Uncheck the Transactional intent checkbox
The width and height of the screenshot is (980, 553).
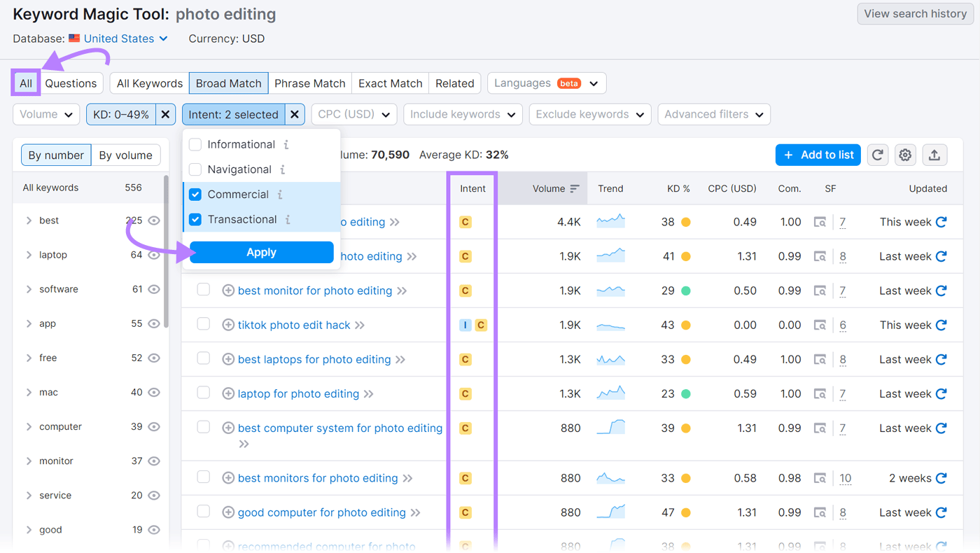pos(195,219)
